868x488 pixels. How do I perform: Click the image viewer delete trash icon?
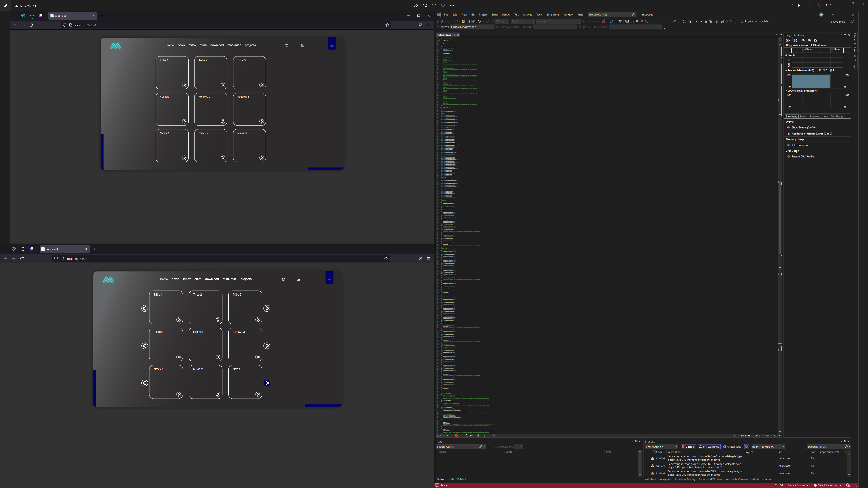click(434, 5)
